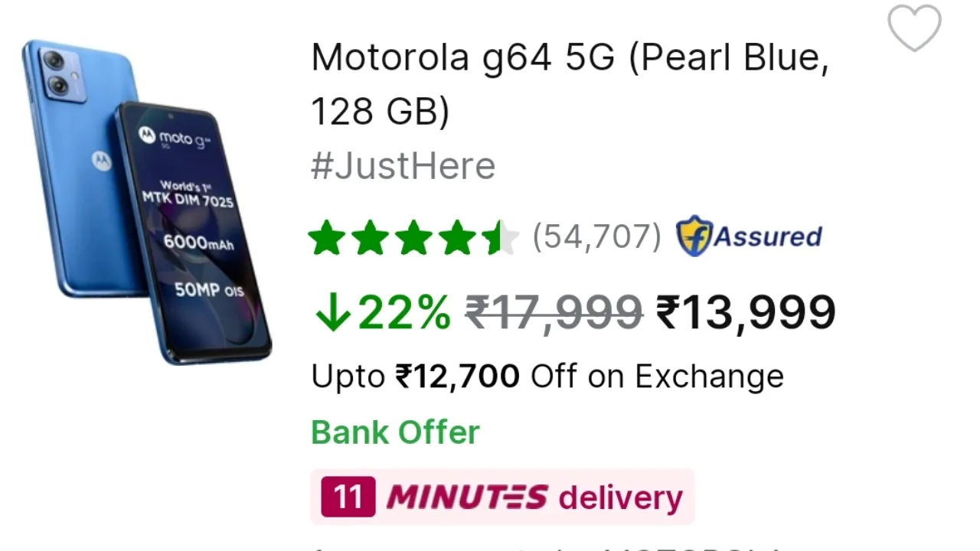980x551 pixels.
Task: Tap the 6000mAh text on phone screen
Action: (x=198, y=243)
